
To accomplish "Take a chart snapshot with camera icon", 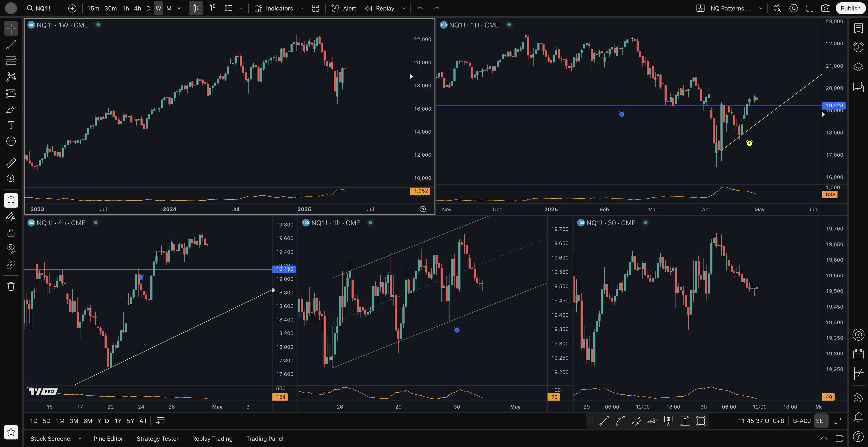I will (825, 8).
